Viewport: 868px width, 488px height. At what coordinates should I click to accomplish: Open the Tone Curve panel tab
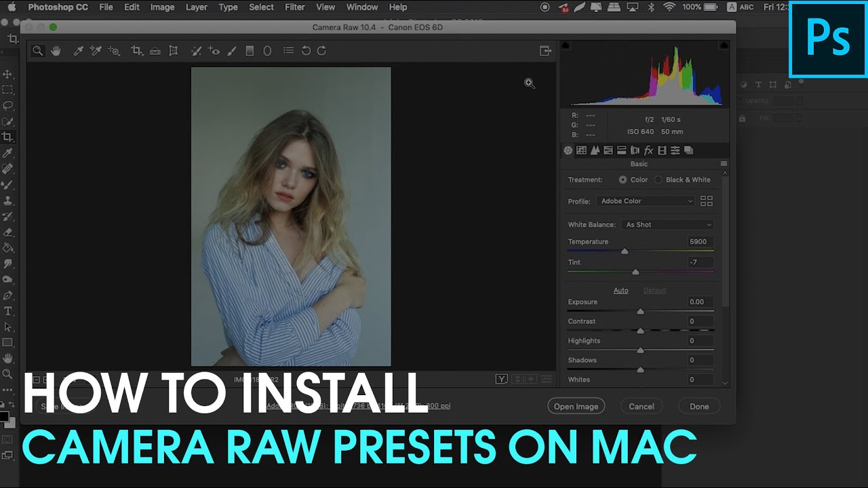pyautogui.click(x=581, y=150)
